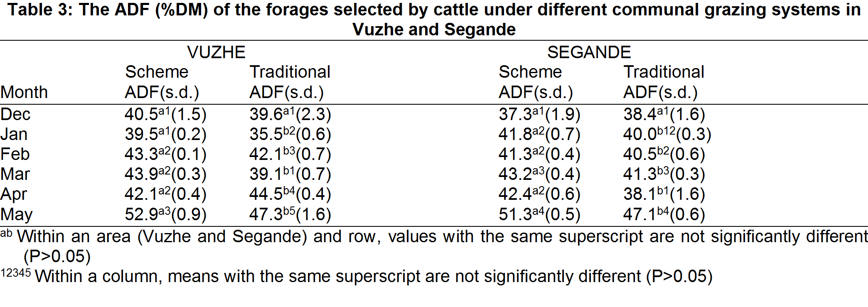Screen dimensions: 868x307
Task: Click Traditional header under SEGANDE
Action: coord(664,72)
